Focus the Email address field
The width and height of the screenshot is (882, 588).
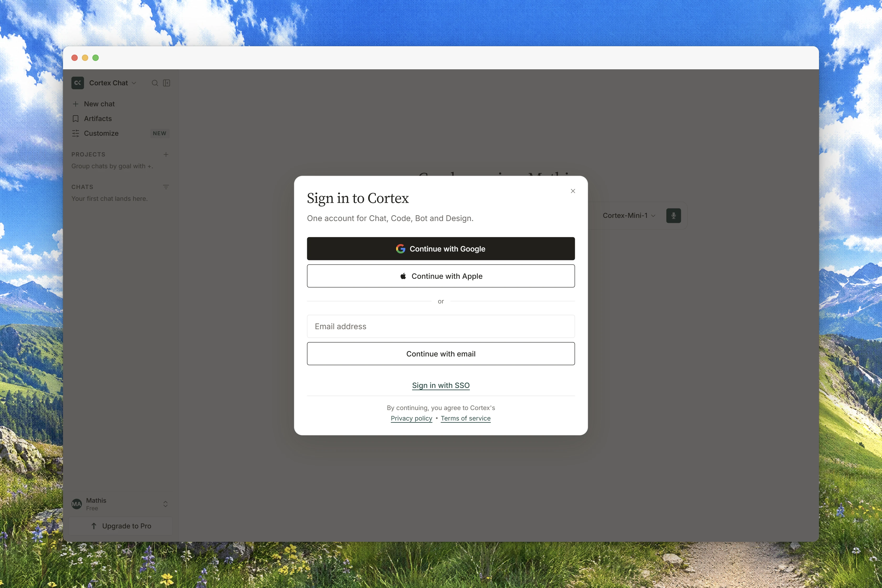click(x=441, y=326)
